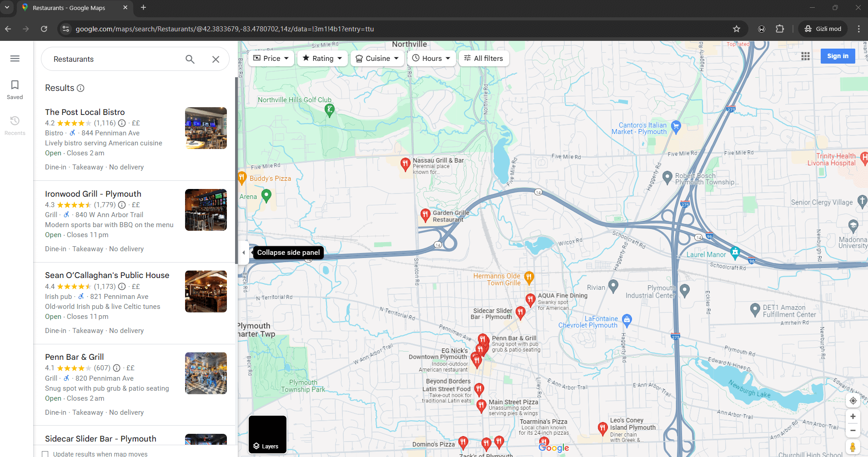This screenshot has height=457, width=868.
Task: Select the DET1 Amazon Fulfillment Center pin
Action: tap(755, 310)
